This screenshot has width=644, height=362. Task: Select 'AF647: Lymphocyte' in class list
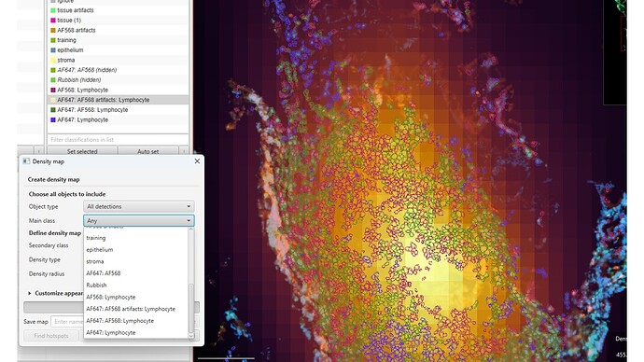(119, 119)
